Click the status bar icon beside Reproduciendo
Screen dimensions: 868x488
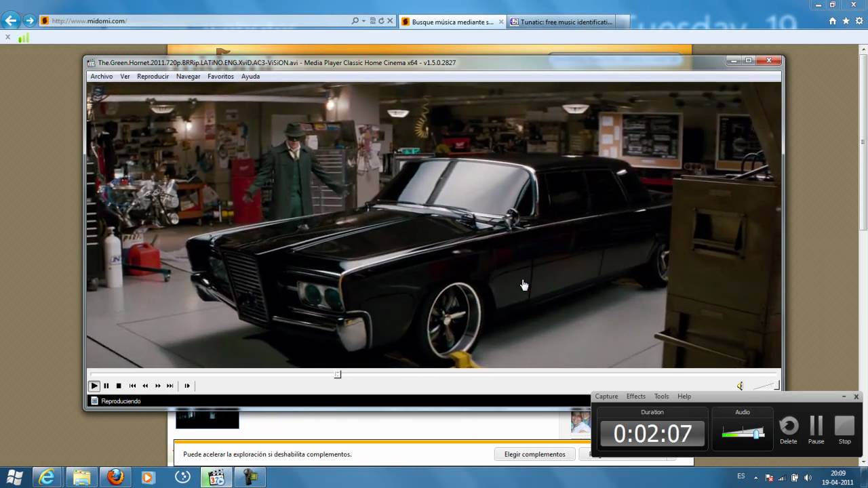click(x=94, y=401)
